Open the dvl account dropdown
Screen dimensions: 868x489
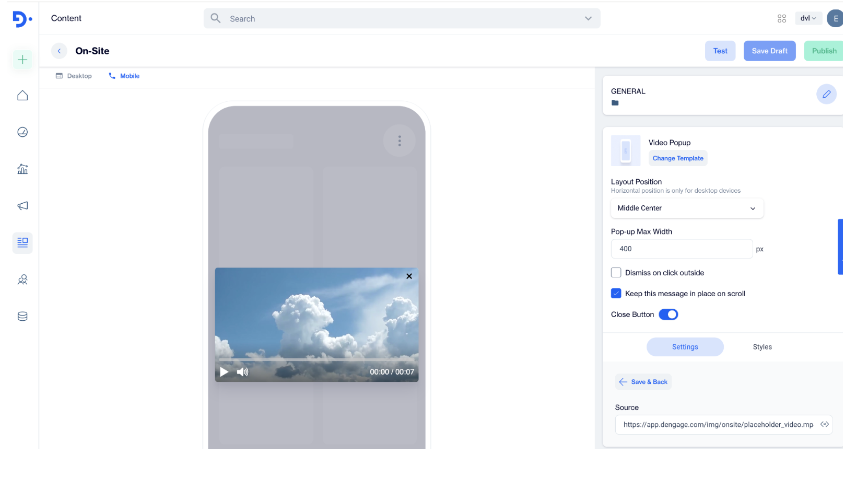(808, 18)
